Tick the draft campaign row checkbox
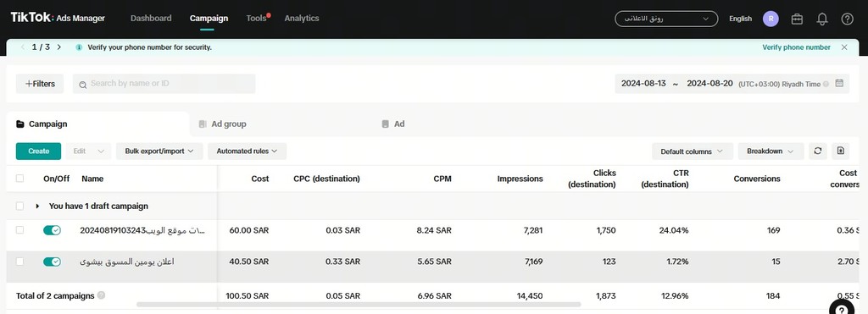Viewport: 868px width, 314px height. 20,206
